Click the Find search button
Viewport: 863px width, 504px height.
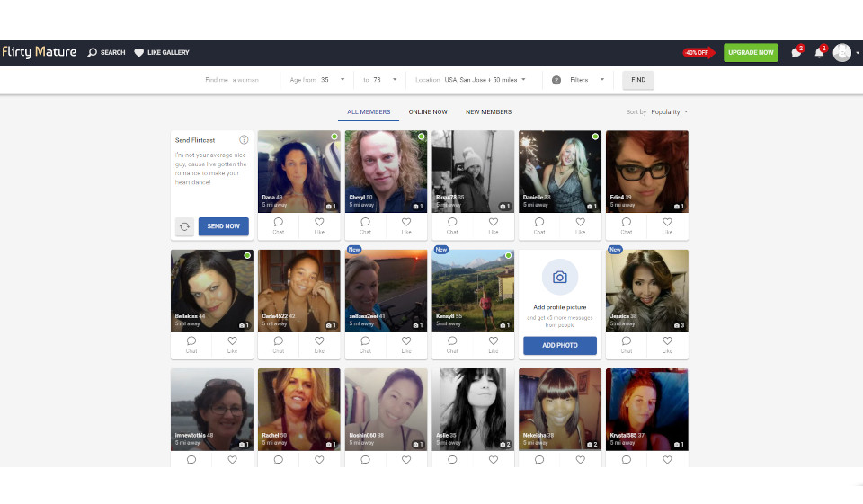tap(638, 80)
